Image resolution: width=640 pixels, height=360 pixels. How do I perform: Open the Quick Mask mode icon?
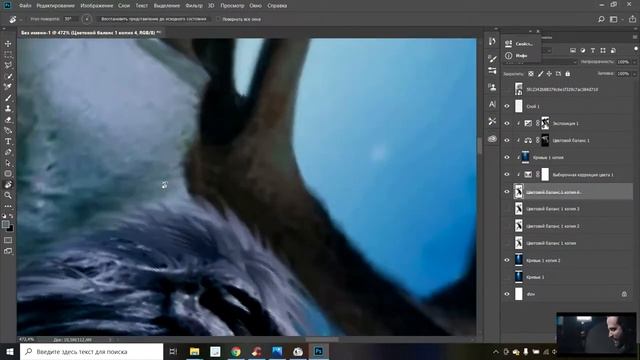pos(8,240)
